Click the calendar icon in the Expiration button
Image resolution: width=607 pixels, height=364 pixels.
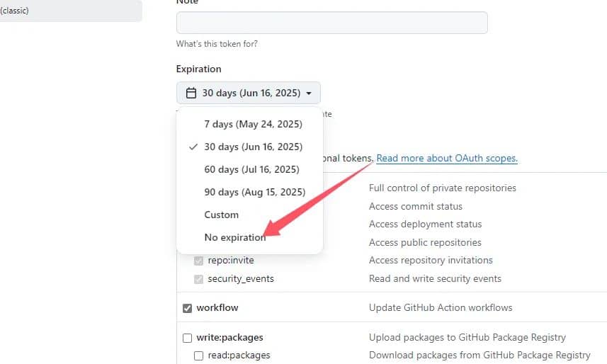[x=191, y=93]
